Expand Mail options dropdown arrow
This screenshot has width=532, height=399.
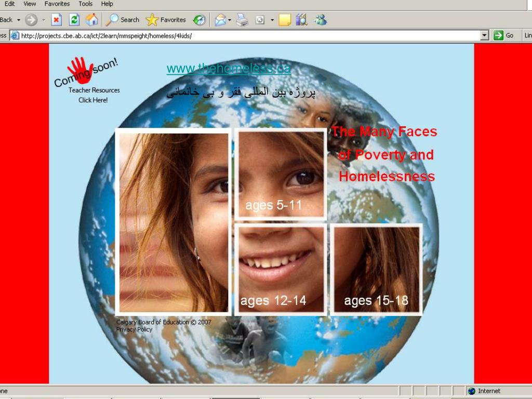(x=230, y=20)
